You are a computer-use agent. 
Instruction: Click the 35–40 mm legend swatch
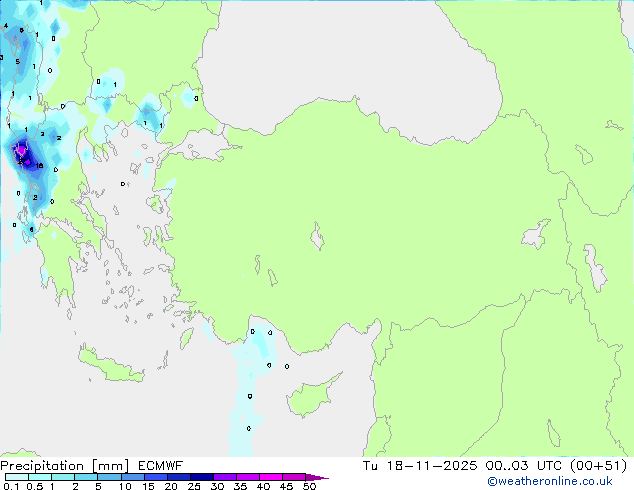pyautogui.click(x=247, y=477)
